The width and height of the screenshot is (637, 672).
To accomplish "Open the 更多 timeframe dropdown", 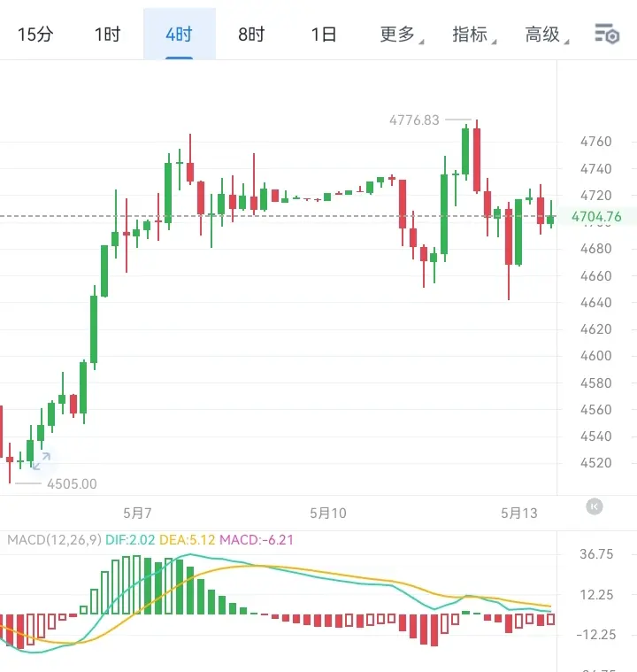I will [401, 35].
